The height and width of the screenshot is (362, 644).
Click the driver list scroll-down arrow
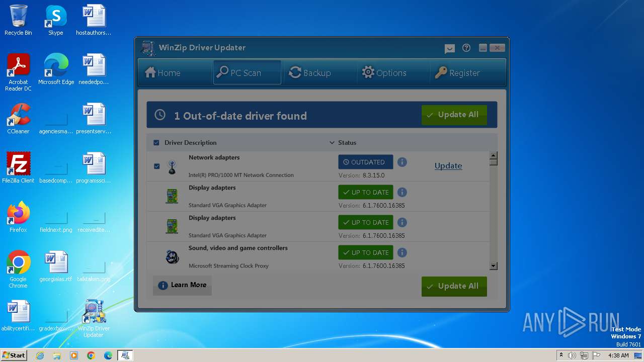494,266
